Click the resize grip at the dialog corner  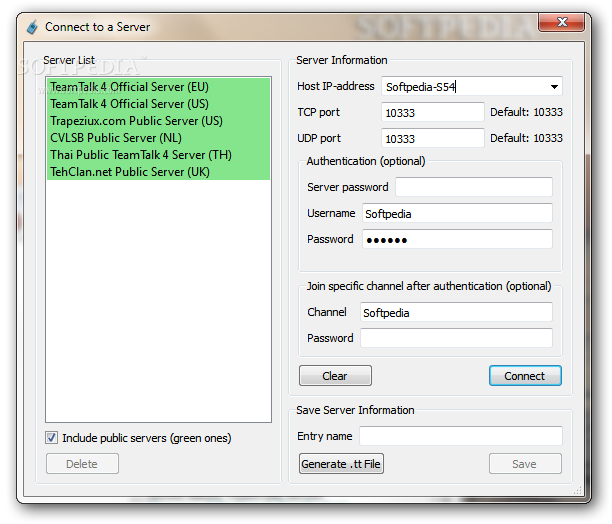point(578,490)
